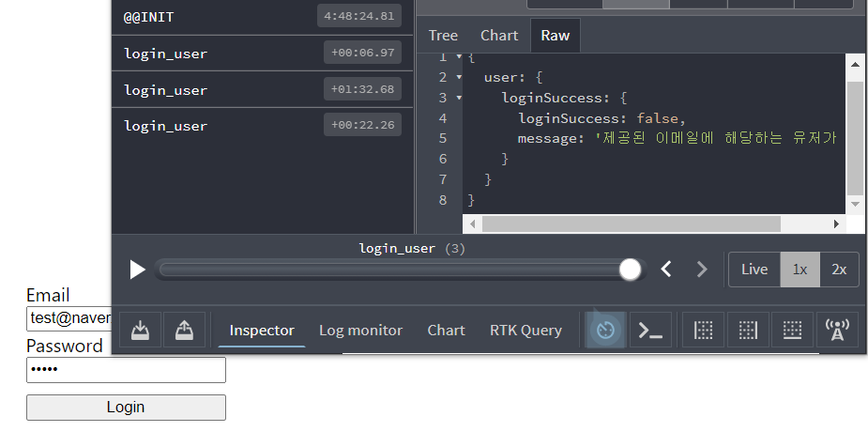Viewport: 868px width, 447px height.
Task: Open the dispatcher terminal prompt icon
Action: point(650,331)
